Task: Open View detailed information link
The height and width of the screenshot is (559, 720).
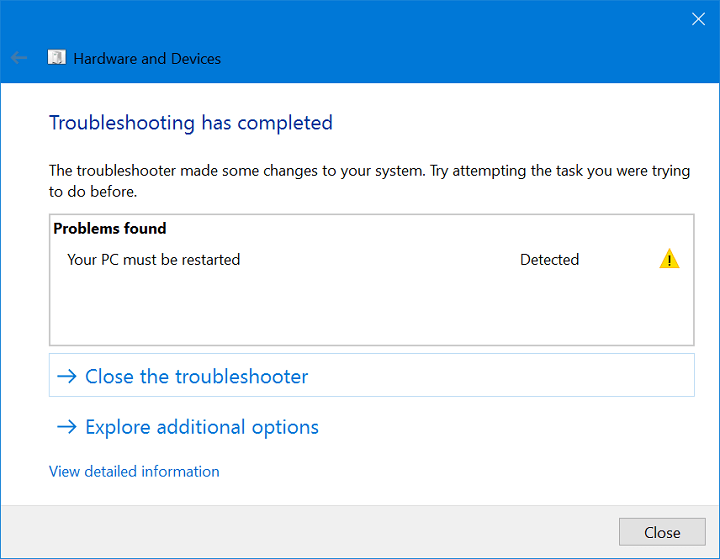Action: (134, 472)
